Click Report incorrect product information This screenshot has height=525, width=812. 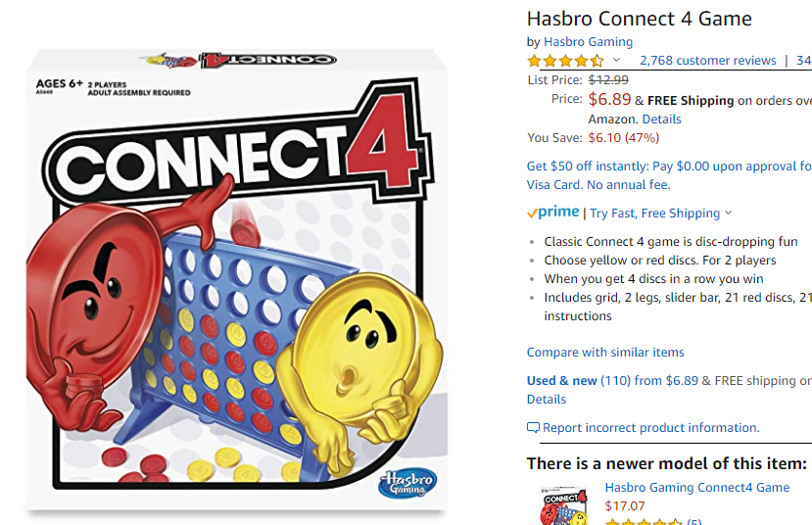[x=651, y=428]
